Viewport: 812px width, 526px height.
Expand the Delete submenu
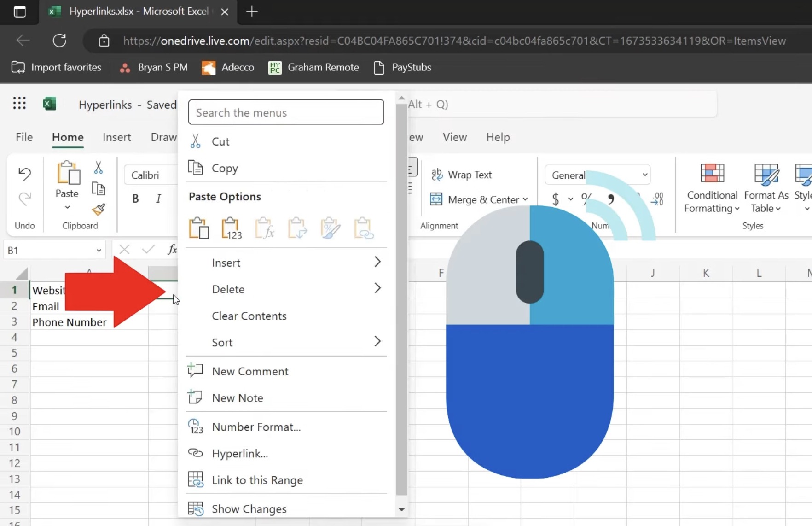[x=286, y=289]
